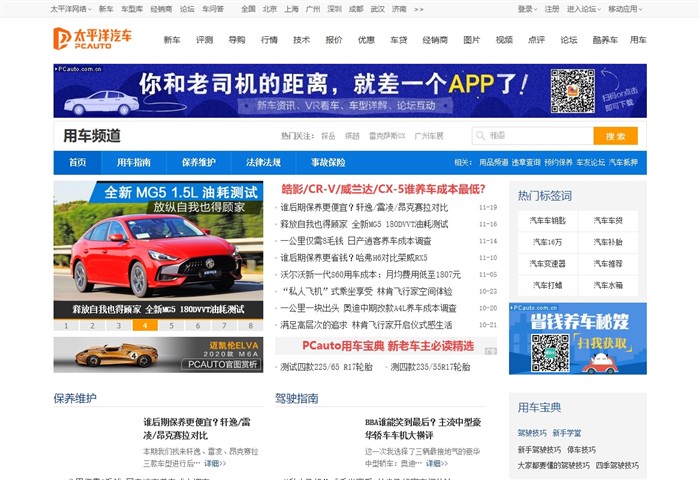This screenshot has height=480, width=700.
Task: Click the orange 搜索 button
Action: [x=615, y=136]
